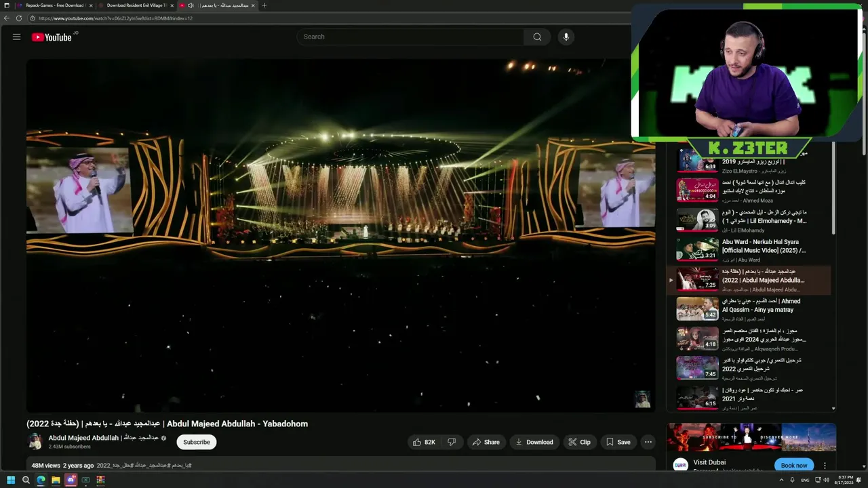Show hidden system tray icons
The width and height of the screenshot is (868, 488).
pos(781,480)
